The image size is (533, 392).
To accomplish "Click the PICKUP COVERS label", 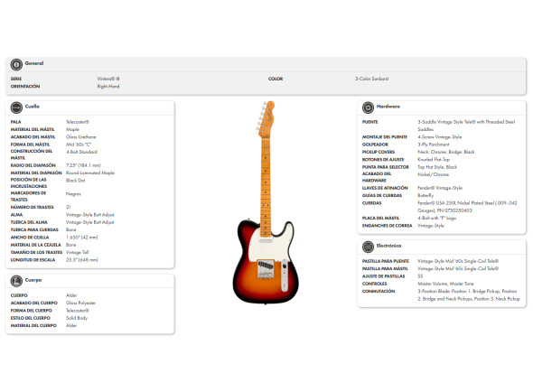I will tap(379, 152).
